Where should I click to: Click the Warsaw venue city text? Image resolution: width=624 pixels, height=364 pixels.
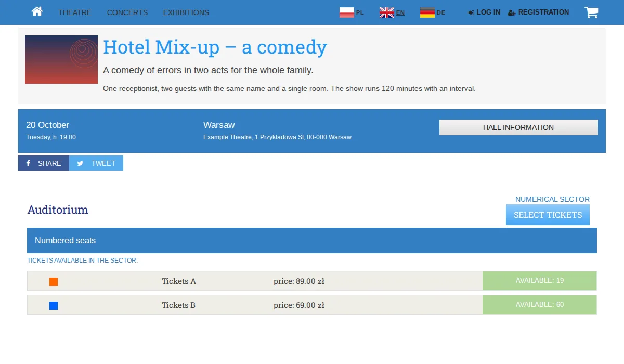click(x=219, y=125)
